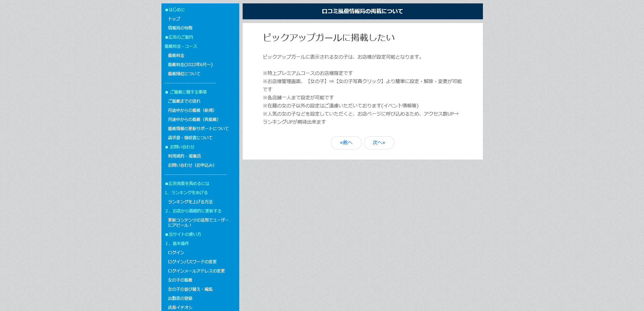The height and width of the screenshot is (311, 644).
Task: Open 情報局の特徴 in sidebar
Action: (180, 28)
